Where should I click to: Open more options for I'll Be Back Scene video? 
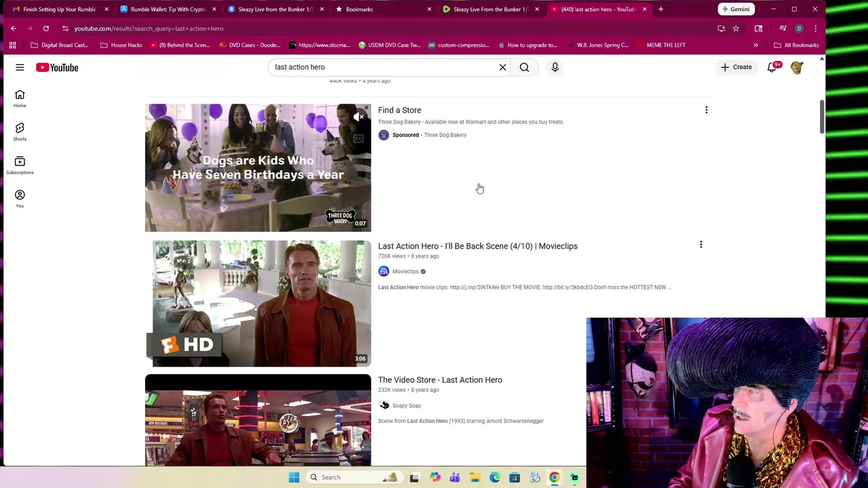[701, 245]
